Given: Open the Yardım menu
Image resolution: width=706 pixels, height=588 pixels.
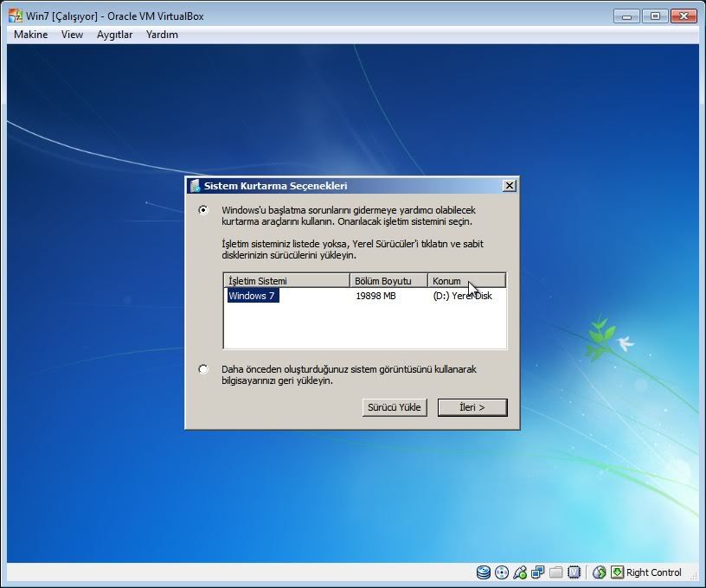Looking at the screenshot, I should click(162, 35).
